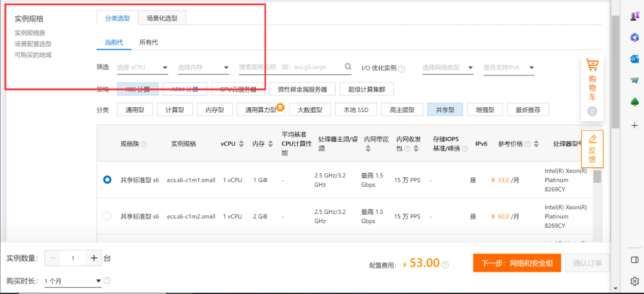The image size is (644, 294).
Task: Select 最新推荐 category
Action: 528,110
